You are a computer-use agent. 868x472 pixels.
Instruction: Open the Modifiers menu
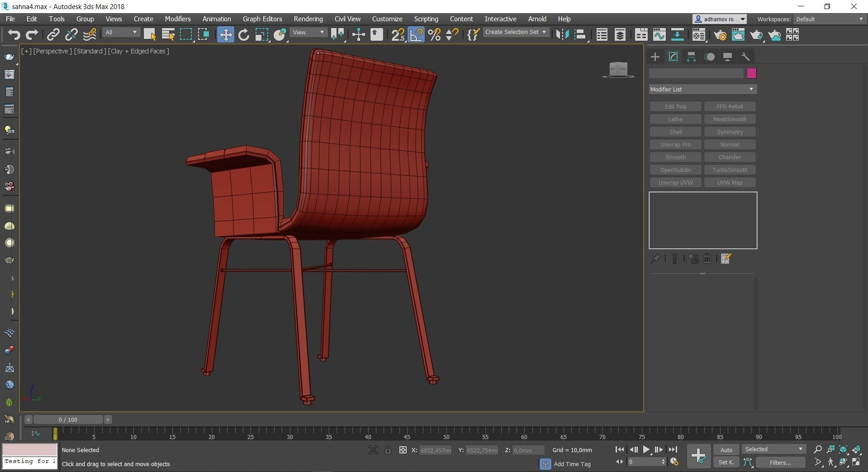coord(178,19)
